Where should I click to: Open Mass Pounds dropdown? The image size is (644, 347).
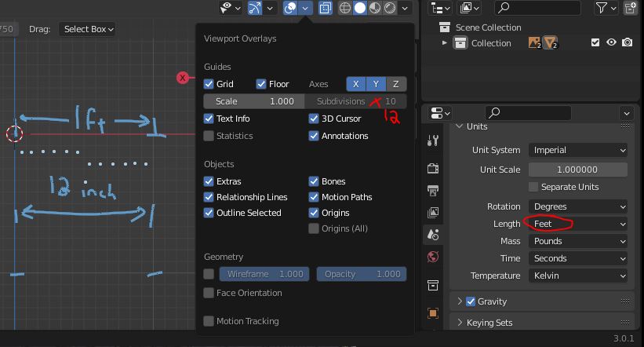click(578, 241)
